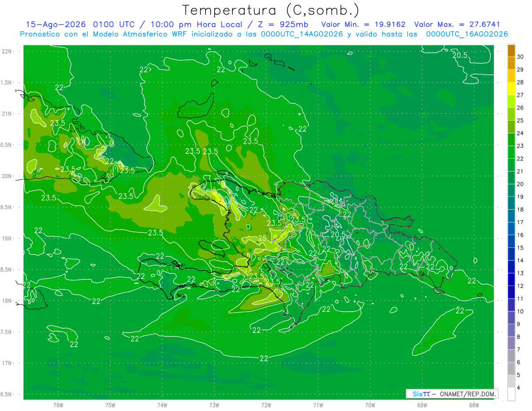Select the 74W longitude axis label
532x411 pixels.
coord(162,404)
